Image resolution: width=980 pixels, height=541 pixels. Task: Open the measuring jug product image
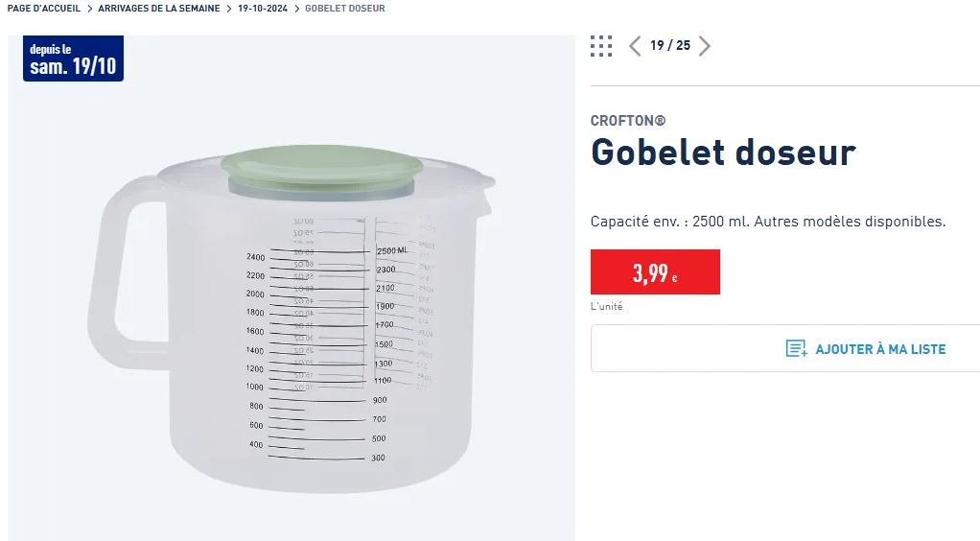tap(292, 288)
